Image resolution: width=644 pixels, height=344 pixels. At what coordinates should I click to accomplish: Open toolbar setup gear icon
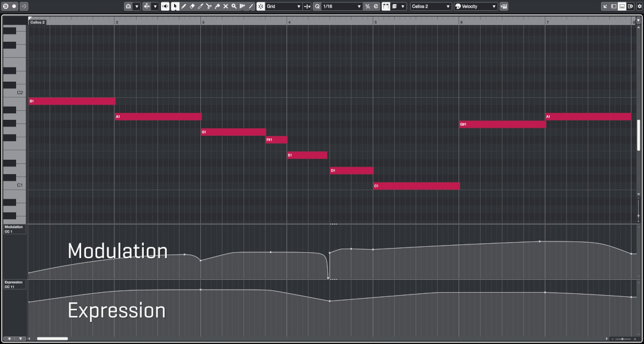click(x=638, y=7)
